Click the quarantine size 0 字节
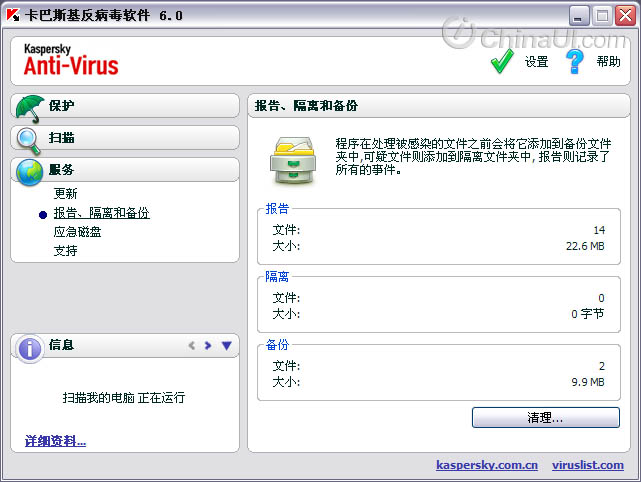641x482 pixels. click(587, 314)
